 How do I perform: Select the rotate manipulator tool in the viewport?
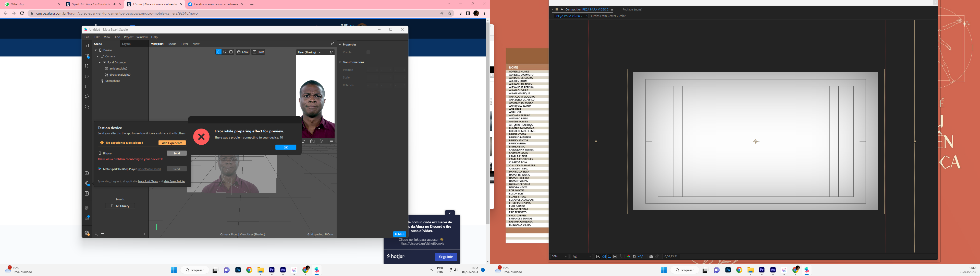coord(225,52)
